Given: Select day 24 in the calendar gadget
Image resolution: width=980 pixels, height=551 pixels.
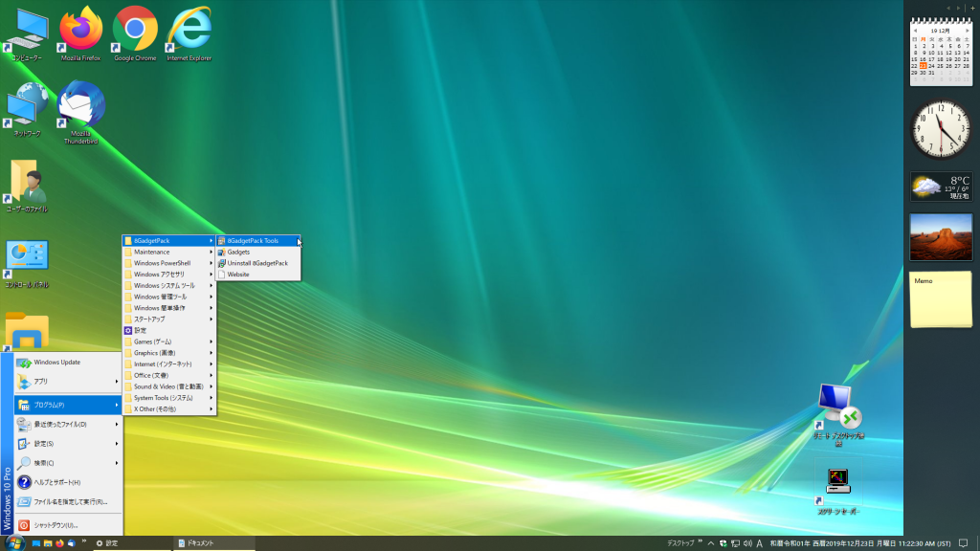Looking at the screenshot, I should tap(932, 66).
